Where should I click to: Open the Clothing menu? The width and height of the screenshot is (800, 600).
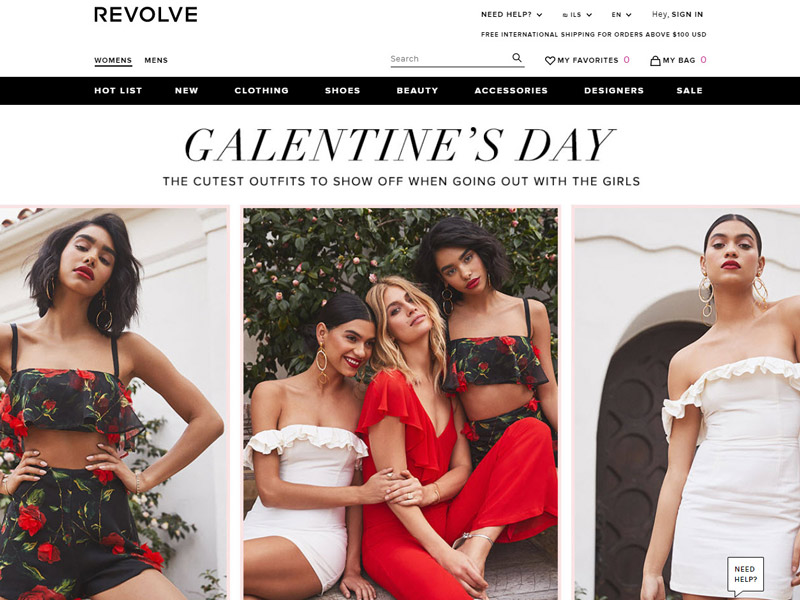pyautogui.click(x=261, y=91)
